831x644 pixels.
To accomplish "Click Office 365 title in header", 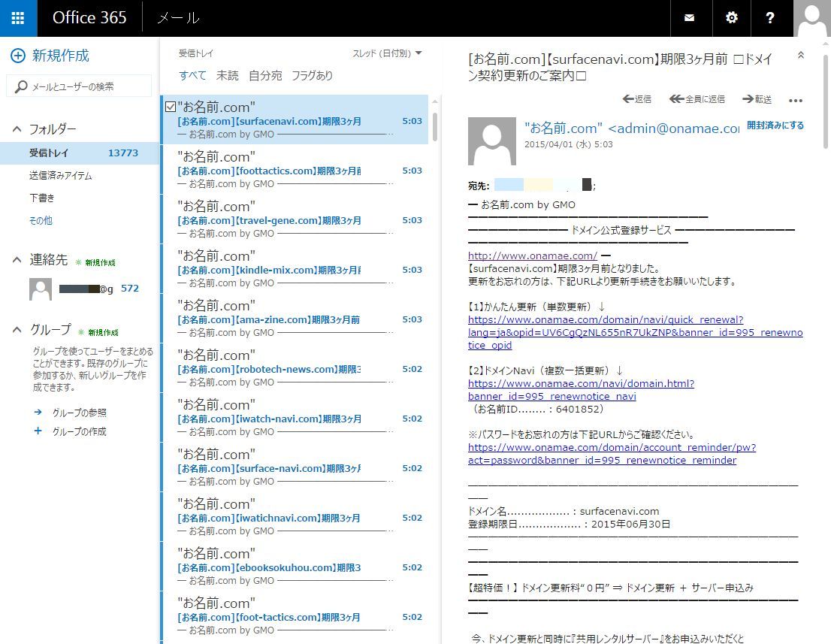I will 89,17.
